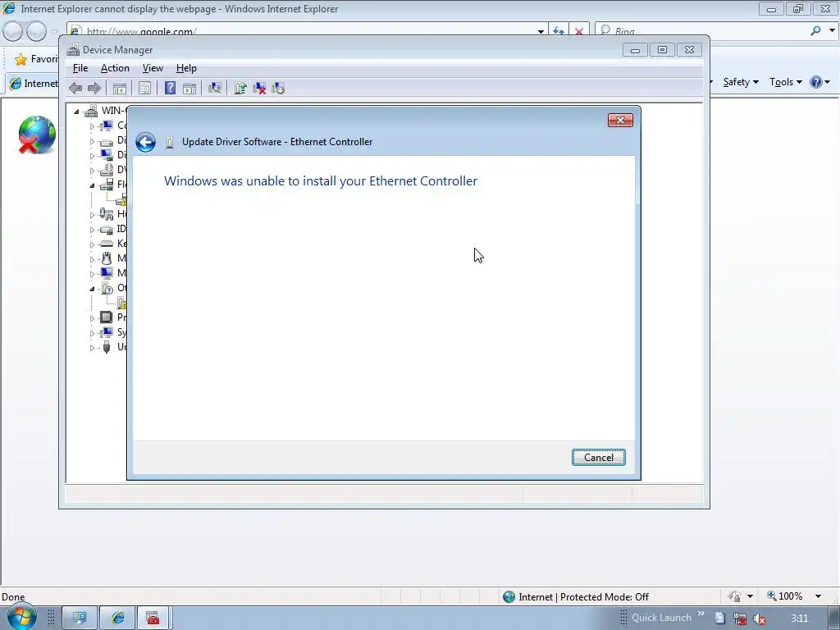This screenshot has height=630, width=840.
Task: Open the privacy status icon dropdown in status bar
Action: tap(750, 596)
